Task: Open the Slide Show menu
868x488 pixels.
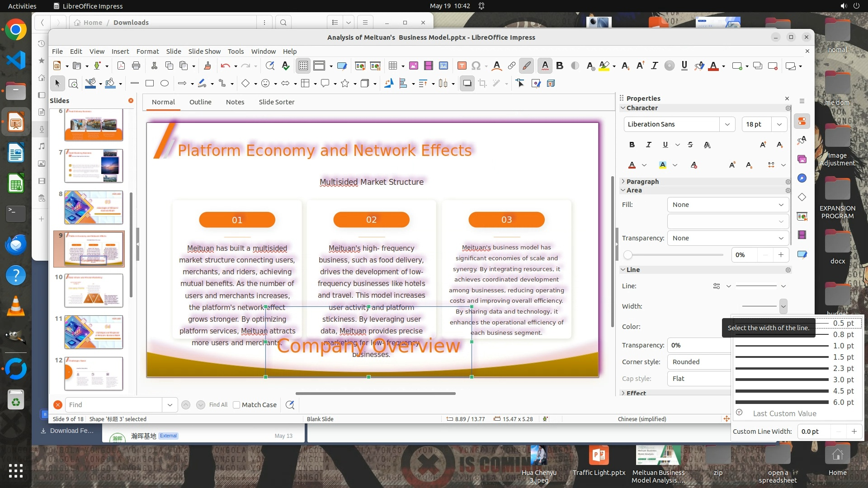Action: pyautogui.click(x=204, y=52)
